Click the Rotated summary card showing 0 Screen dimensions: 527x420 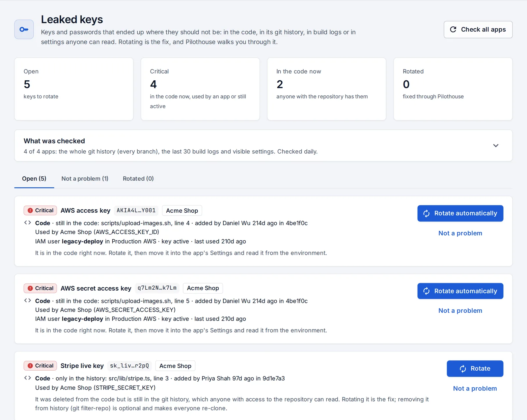453,89
